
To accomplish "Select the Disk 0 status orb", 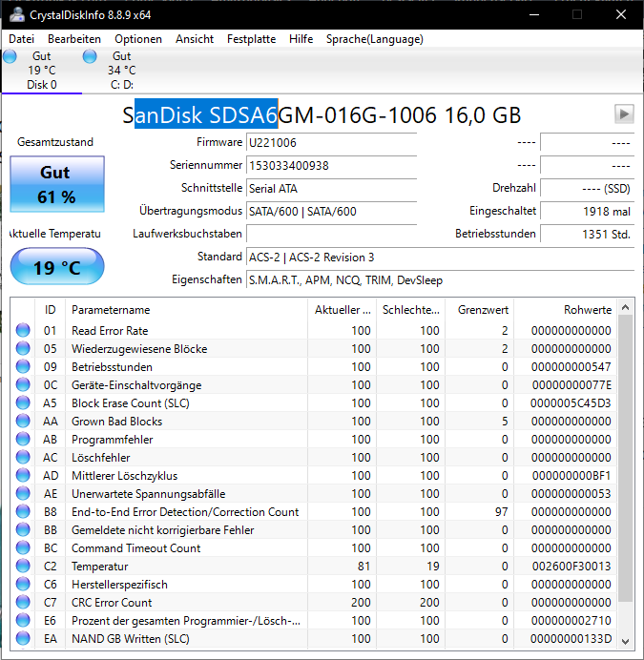I will tap(10, 56).
